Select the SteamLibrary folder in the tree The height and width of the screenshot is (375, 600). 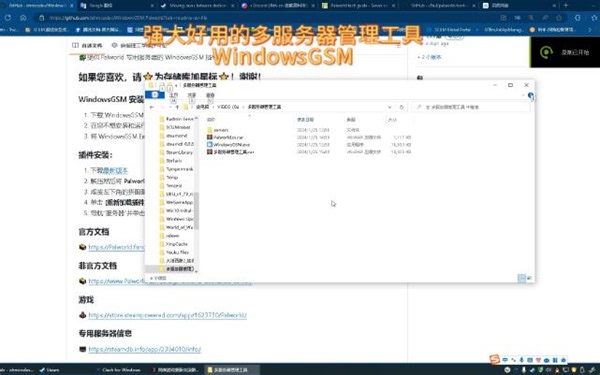click(x=176, y=152)
